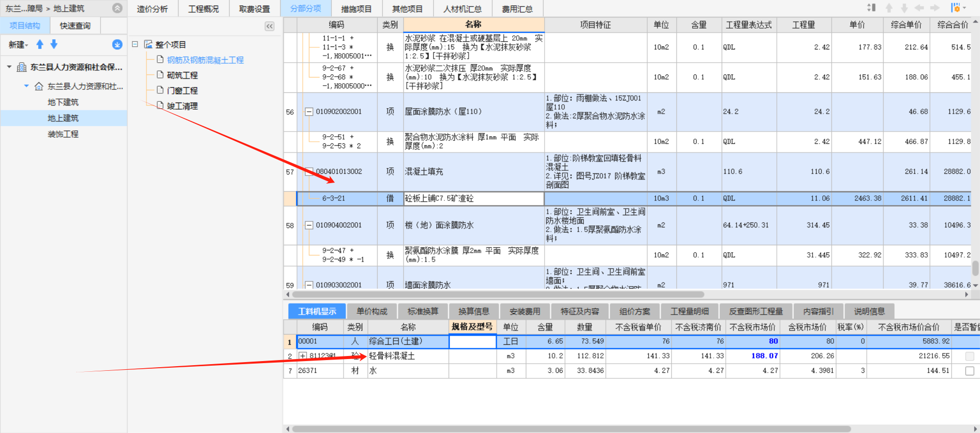Click the blue move-up arrow in project structure

[40, 44]
